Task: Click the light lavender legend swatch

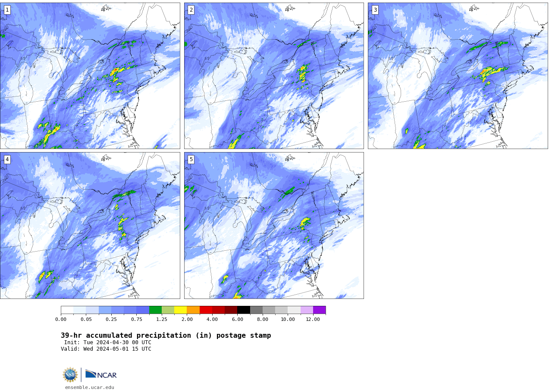Action: pyautogui.click(x=307, y=310)
